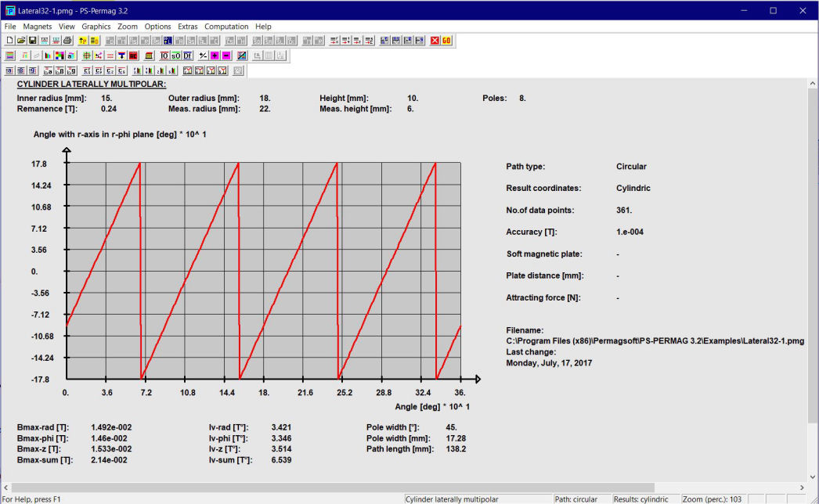Save file with the floppy disk icon
Screen dimensions: 819x504
point(33,40)
